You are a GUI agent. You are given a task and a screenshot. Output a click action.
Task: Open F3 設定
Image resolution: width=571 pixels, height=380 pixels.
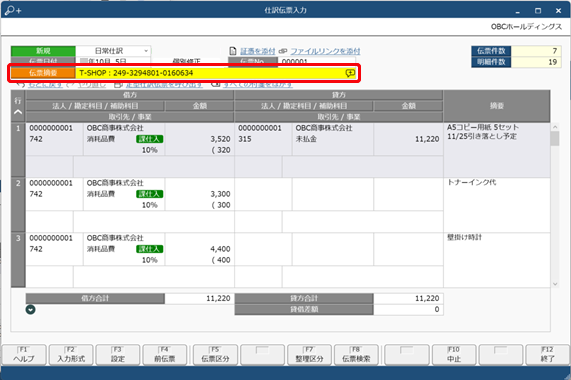(x=118, y=355)
